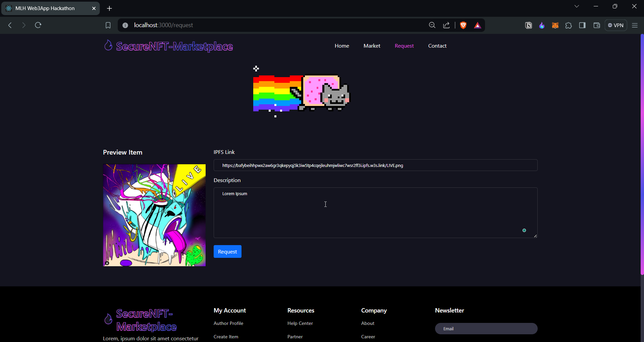Bookmark this page
The width and height of the screenshot is (644, 342).
tap(108, 25)
